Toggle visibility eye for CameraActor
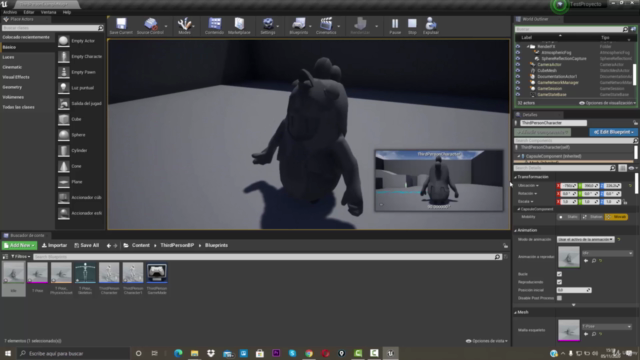Image resolution: width=640 pixels, height=360 pixels. point(518,64)
